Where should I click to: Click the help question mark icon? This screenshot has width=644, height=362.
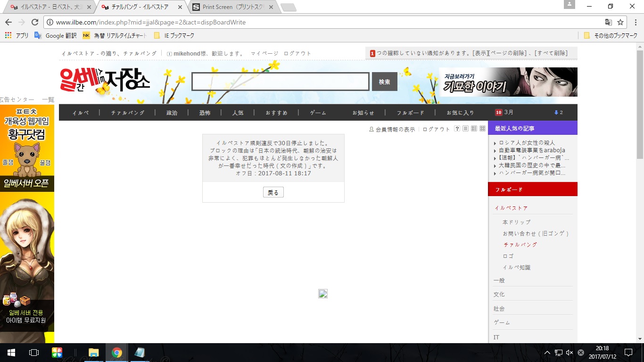457,129
